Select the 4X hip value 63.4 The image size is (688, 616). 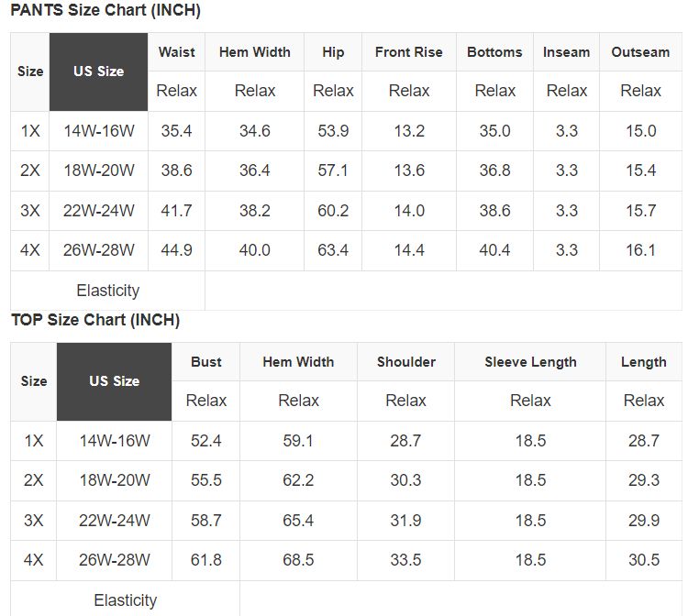click(x=333, y=250)
